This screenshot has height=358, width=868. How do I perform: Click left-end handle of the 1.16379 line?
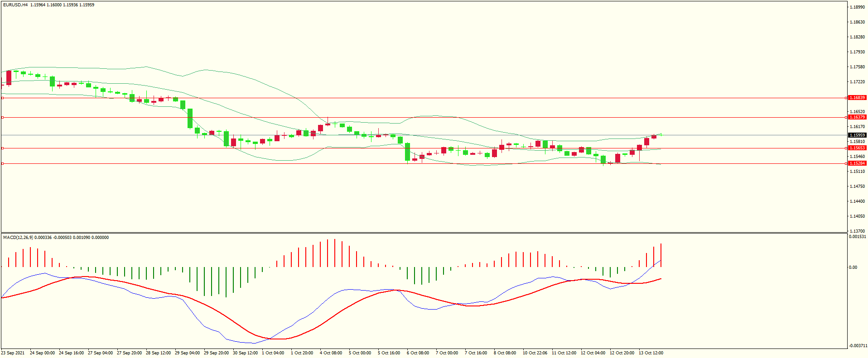(x=2, y=117)
